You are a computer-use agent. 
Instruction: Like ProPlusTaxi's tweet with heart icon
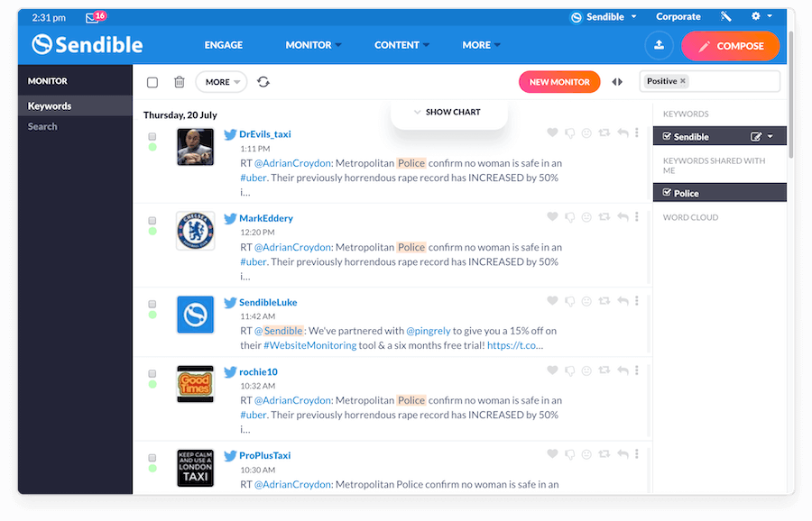point(552,453)
